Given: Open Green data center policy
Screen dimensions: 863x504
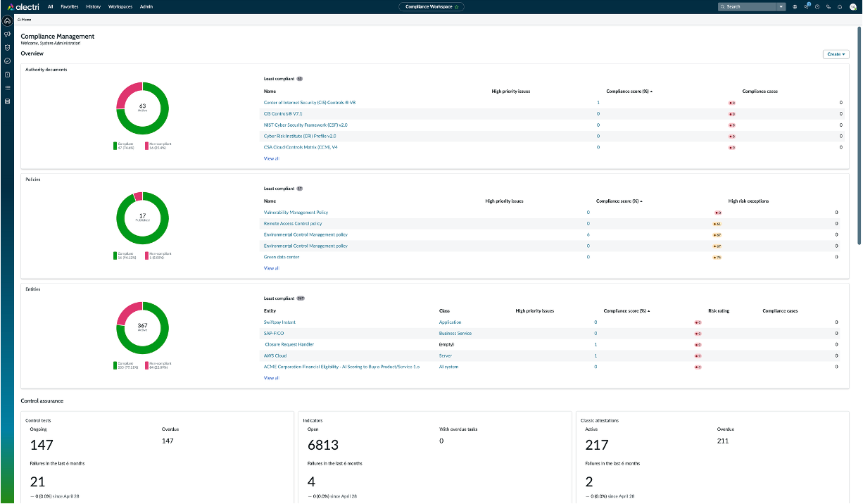Looking at the screenshot, I should point(282,258).
